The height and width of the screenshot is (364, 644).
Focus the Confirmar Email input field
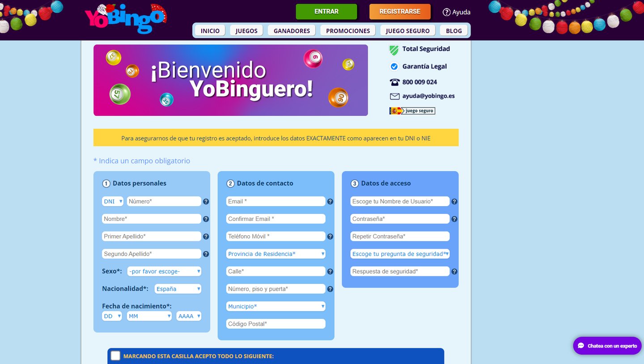(x=276, y=219)
